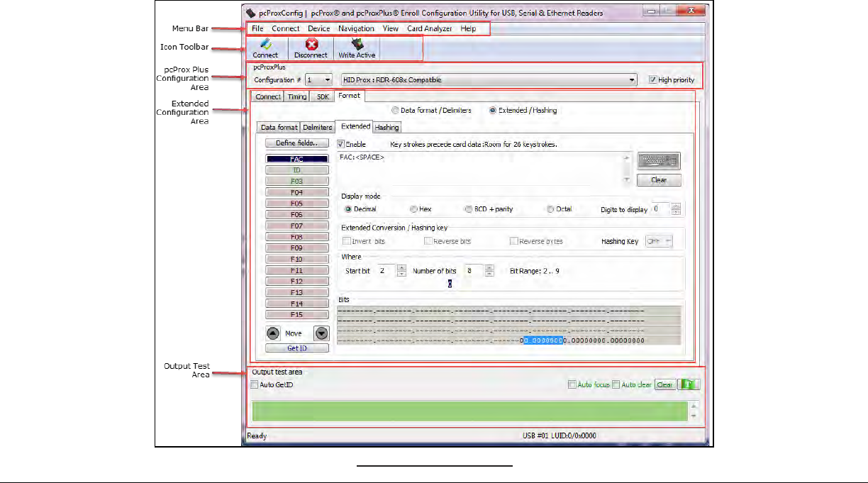Enable the Auto focus checkbox

(572, 385)
